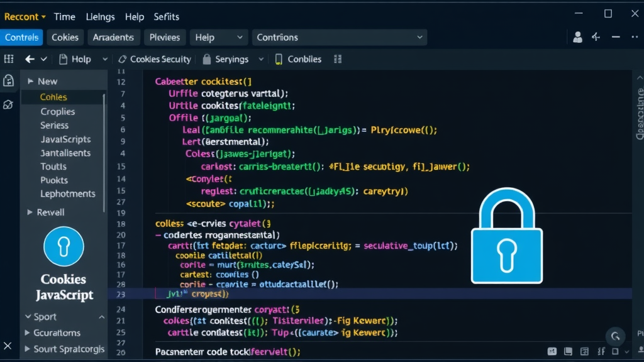644x362 pixels.
Task: Open the user profile icon at top right
Action: (x=577, y=37)
